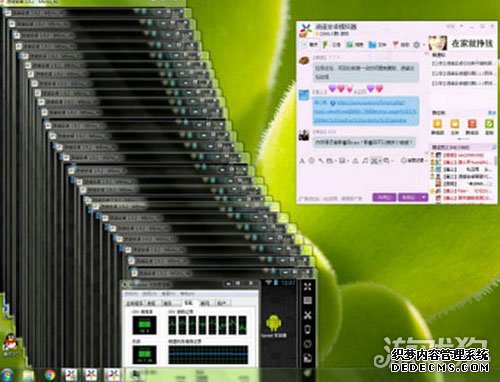Open the yellow Android robot app icon
Image resolution: width=500 pixels, height=382 pixels.
(x=274, y=323)
